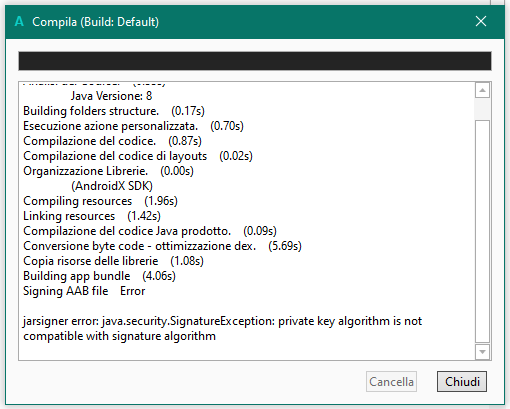Click the vertical scrollbar thumb in log
Image resolution: width=510 pixels, height=409 pixels.
(482, 231)
